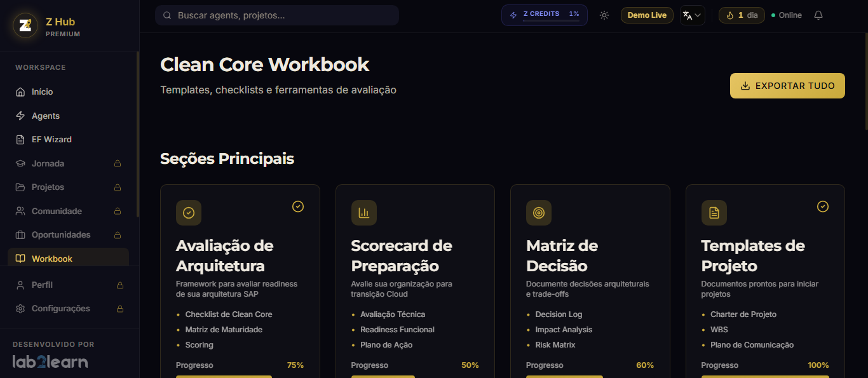Click the Templates de Projeto document icon

point(714,213)
